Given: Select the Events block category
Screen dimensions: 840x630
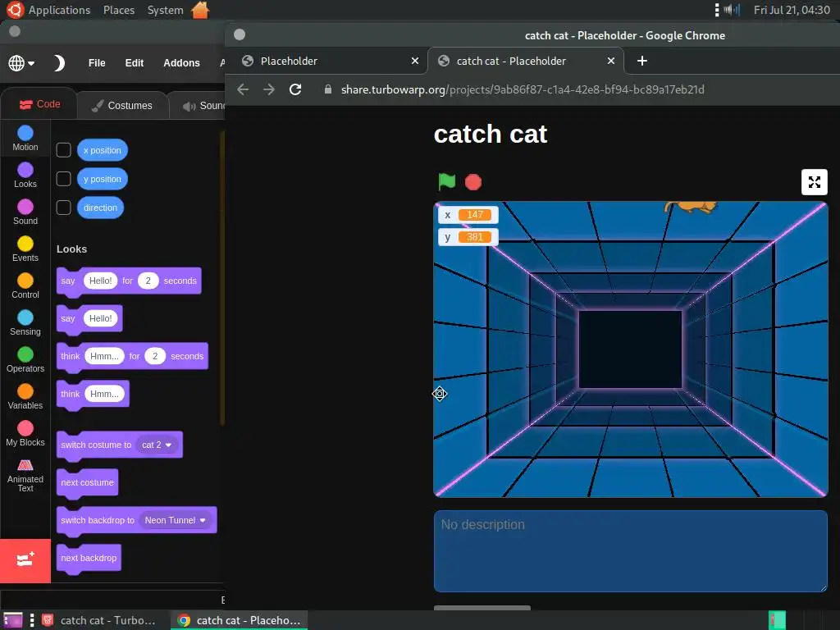Looking at the screenshot, I should (x=25, y=249).
